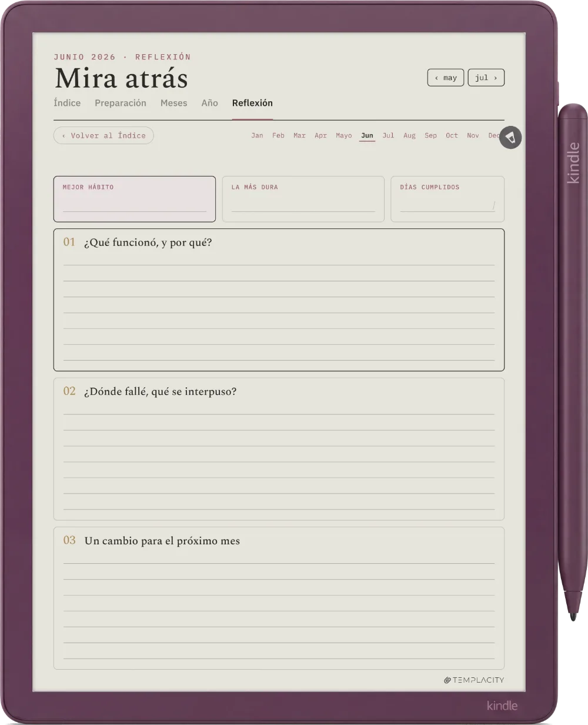Jump to Mar month link
The width and height of the screenshot is (588, 725).
tap(299, 135)
